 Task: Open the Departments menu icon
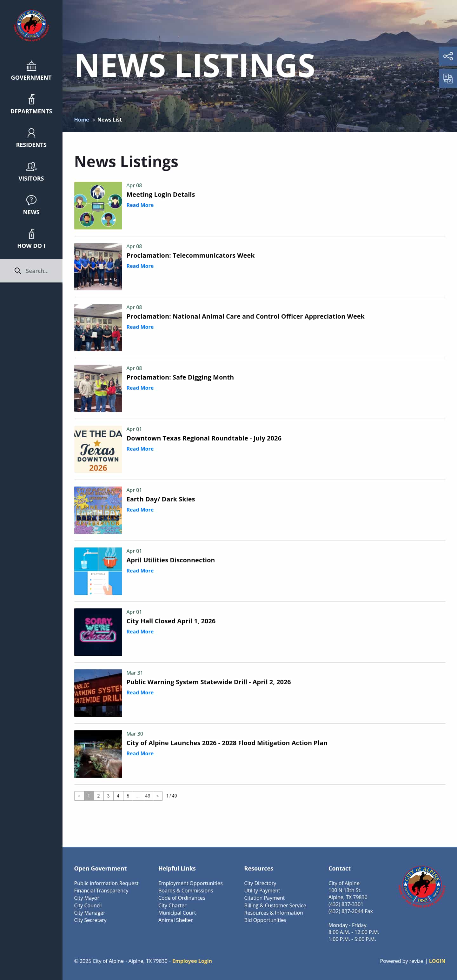pos(31,99)
